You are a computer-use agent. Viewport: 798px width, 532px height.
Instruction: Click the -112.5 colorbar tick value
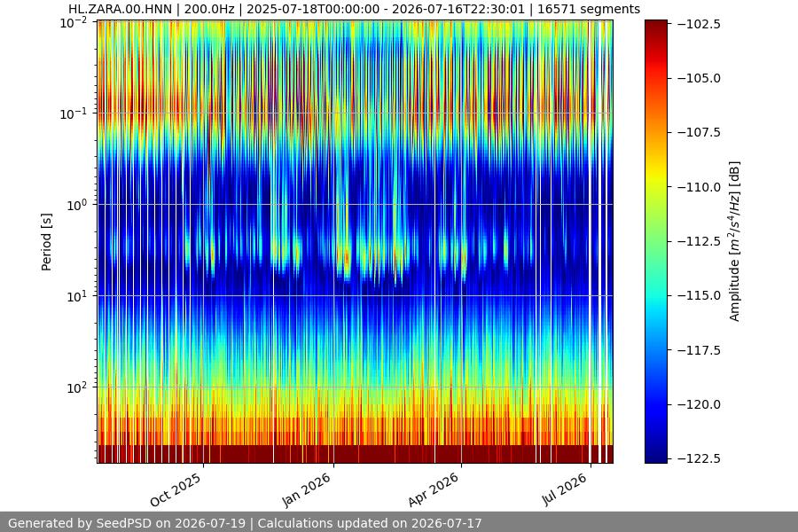coord(700,241)
